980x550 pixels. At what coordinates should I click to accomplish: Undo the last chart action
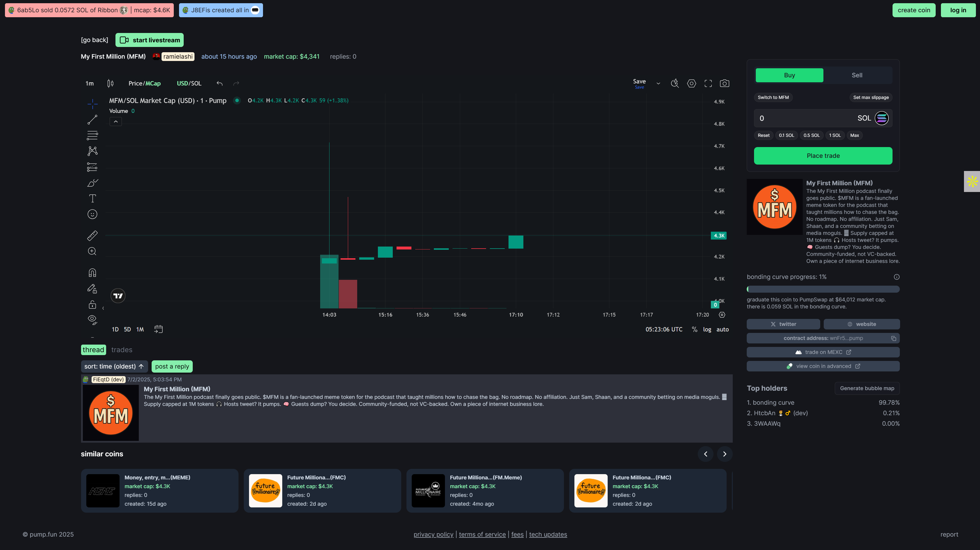[220, 83]
